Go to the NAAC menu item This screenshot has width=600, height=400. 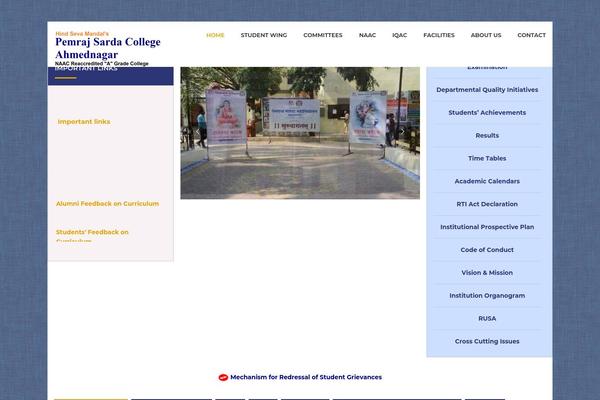(x=367, y=35)
